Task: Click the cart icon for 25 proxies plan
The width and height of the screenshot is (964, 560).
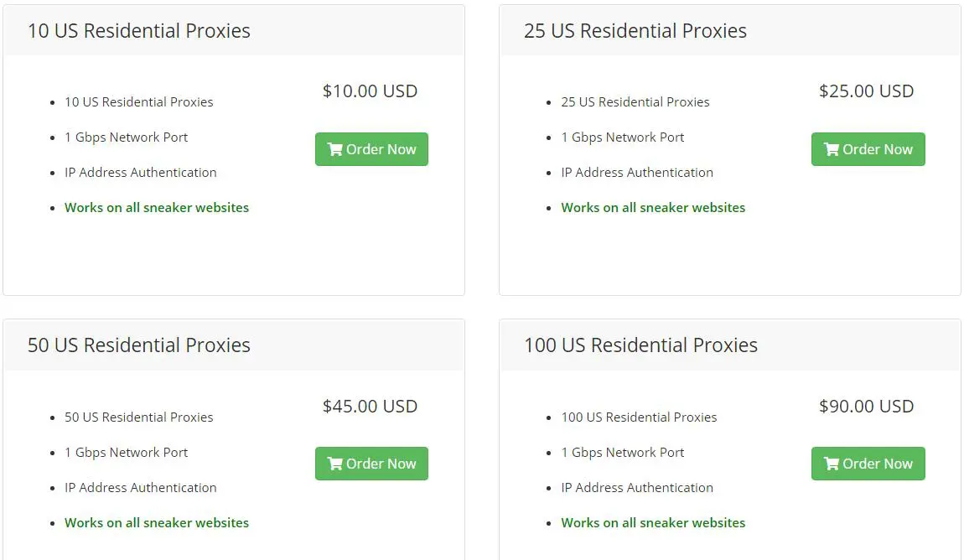Action: [832, 149]
